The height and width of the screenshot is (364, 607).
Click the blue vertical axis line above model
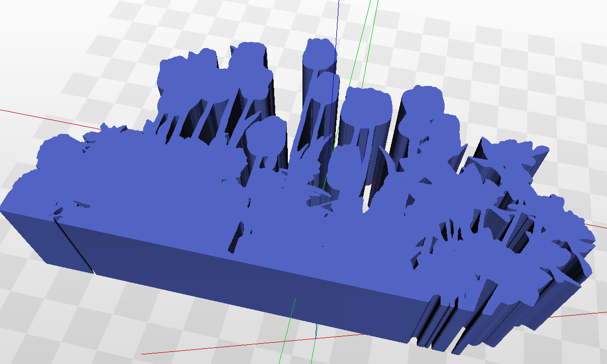pyautogui.click(x=337, y=20)
